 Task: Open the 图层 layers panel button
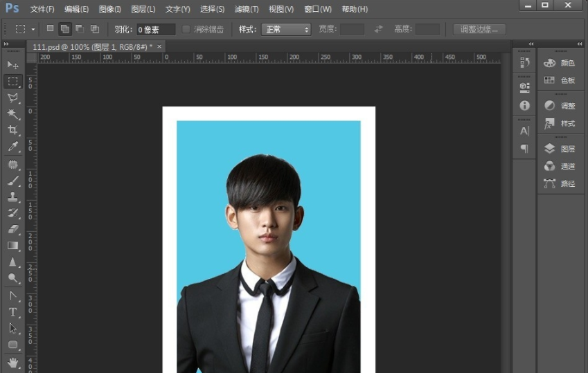coord(560,149)
